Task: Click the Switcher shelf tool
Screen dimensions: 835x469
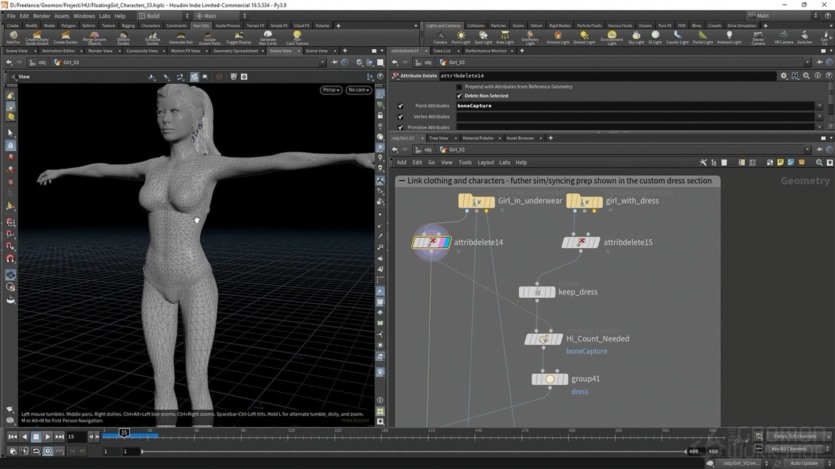Action: 805,37
